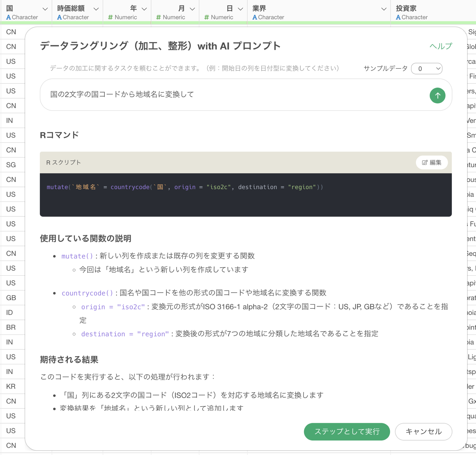
Task: Open the 月 column dropdown chevron
Action: click(x=192, y=9)
